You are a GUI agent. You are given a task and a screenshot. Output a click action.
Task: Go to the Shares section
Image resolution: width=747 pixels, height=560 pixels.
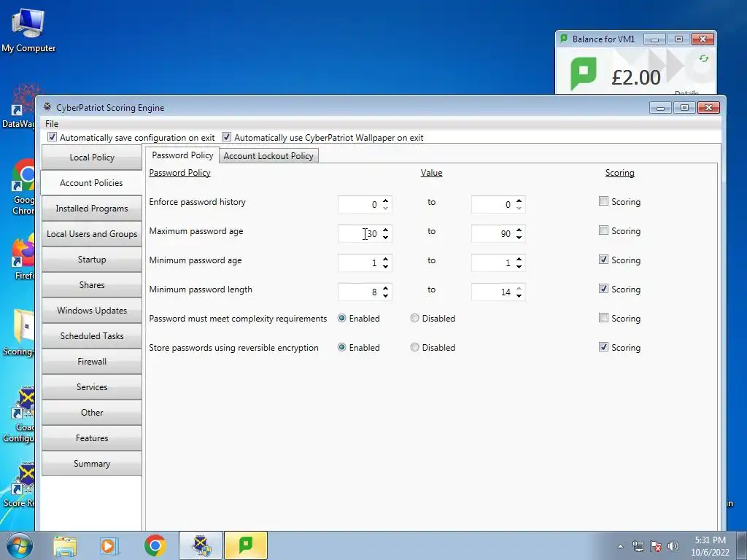[92, 285]
